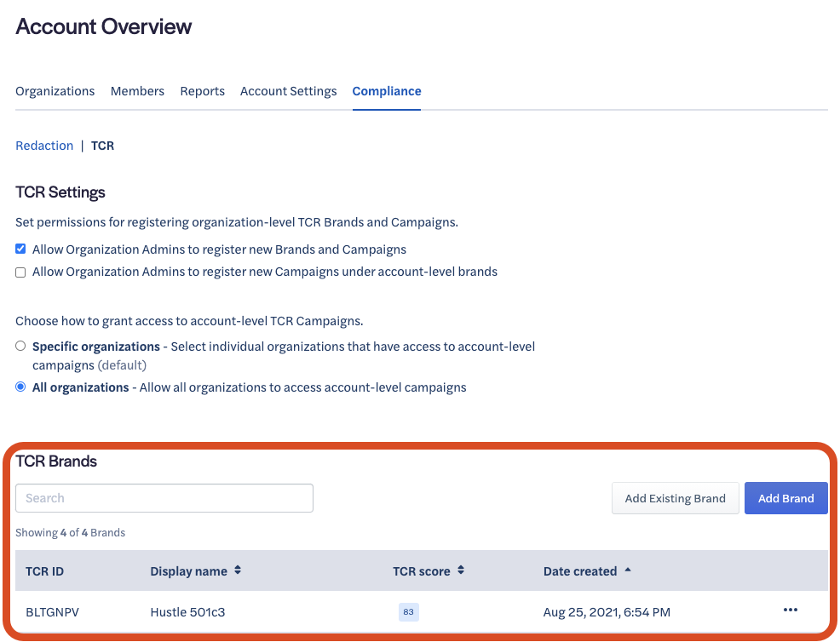
Task: Select the Compliance tab
Action: 387,91
